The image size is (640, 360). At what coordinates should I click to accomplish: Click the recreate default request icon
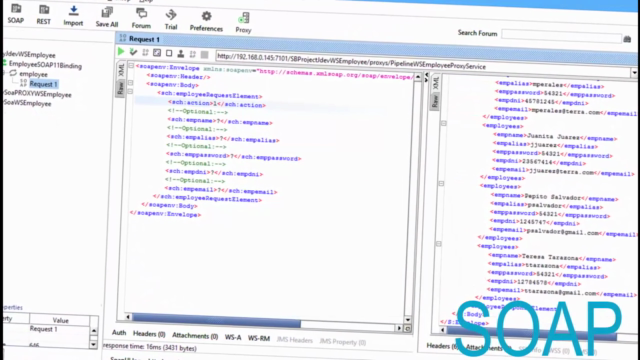click(157, 53)
